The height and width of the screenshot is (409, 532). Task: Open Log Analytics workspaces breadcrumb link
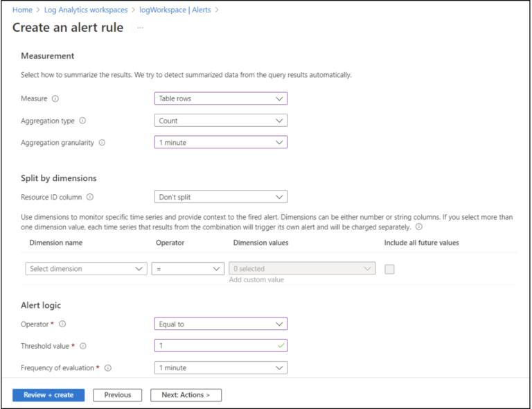87,10
